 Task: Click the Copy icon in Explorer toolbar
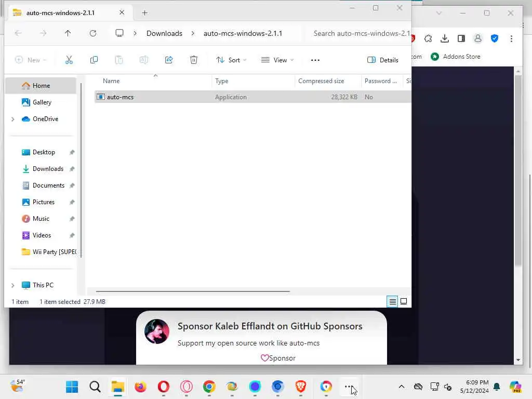(x=94, y=60)
